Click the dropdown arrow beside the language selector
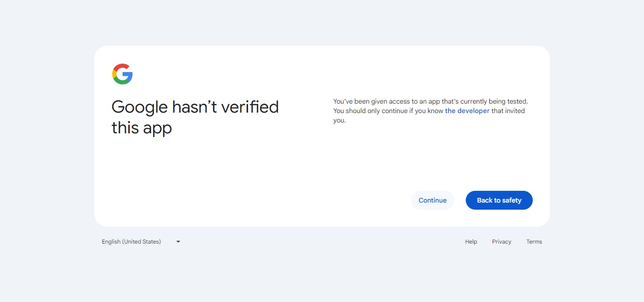Viewport: 644px width, 302px height. [178, 241]
